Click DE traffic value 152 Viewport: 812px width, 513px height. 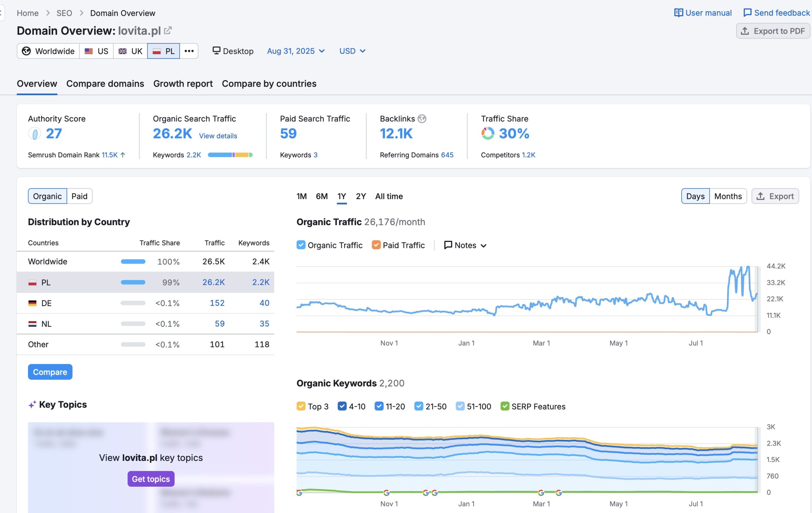(217, 303)
